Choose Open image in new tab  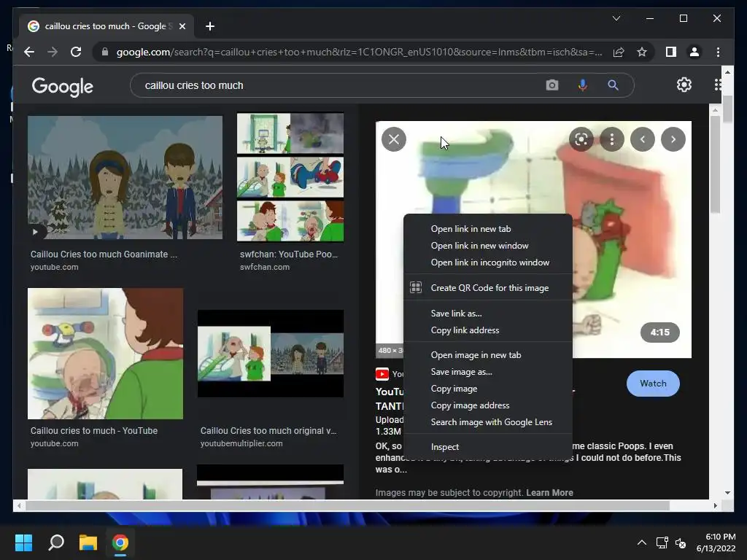coord(488,355)
